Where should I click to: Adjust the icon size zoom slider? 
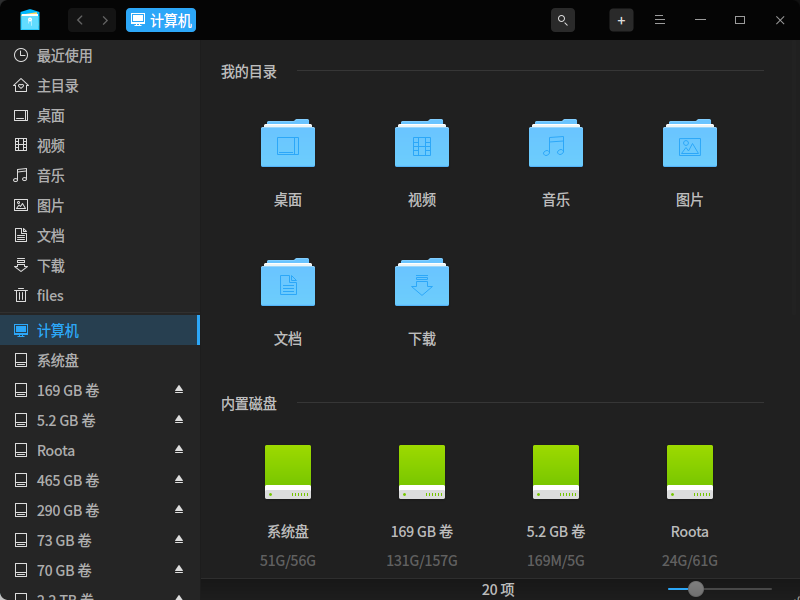click(x=695, y=589)
